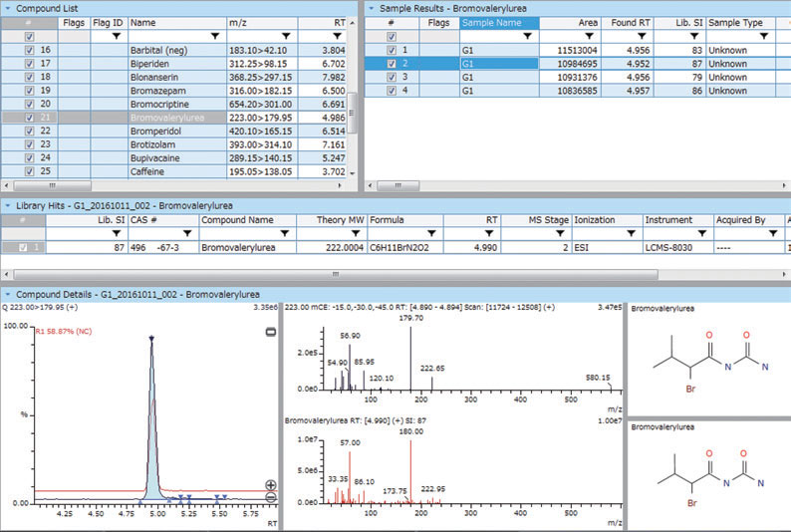
Task: Collapse the Compound Details panel
Action: 8,295
